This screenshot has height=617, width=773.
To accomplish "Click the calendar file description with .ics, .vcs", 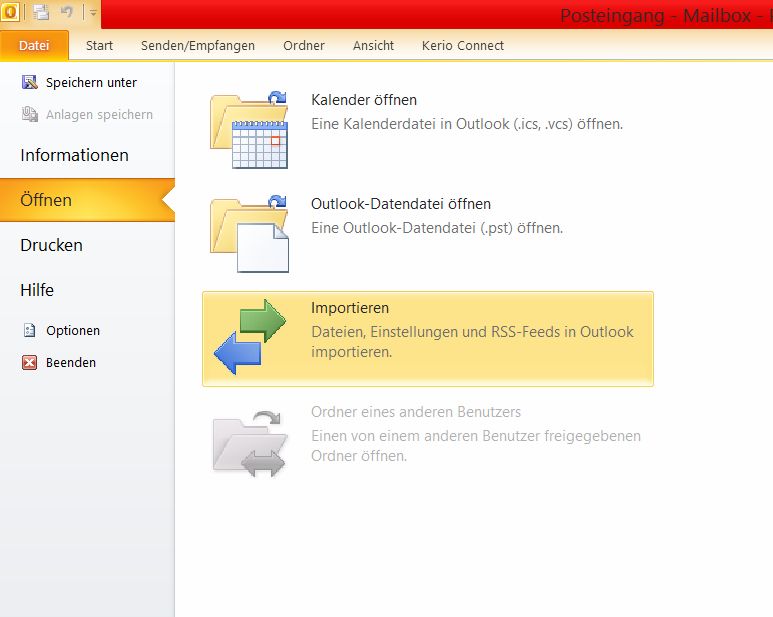I will 467,124.
